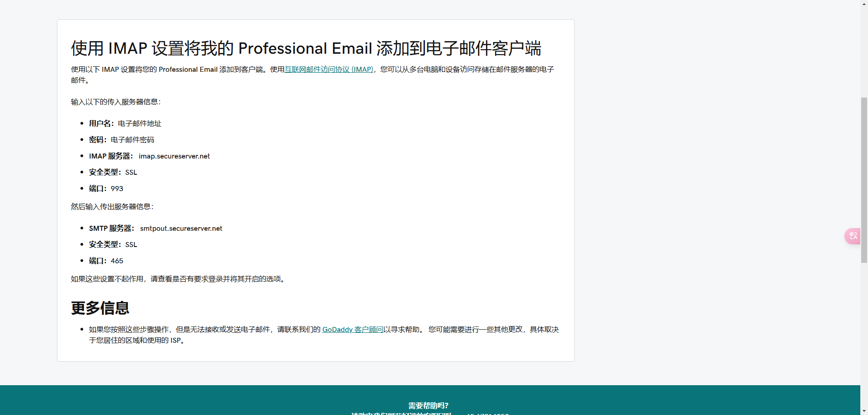The width and height of the screenshot is (868, 415).
Task: Click the SMTP port value 465
Action: pos(117,261)
